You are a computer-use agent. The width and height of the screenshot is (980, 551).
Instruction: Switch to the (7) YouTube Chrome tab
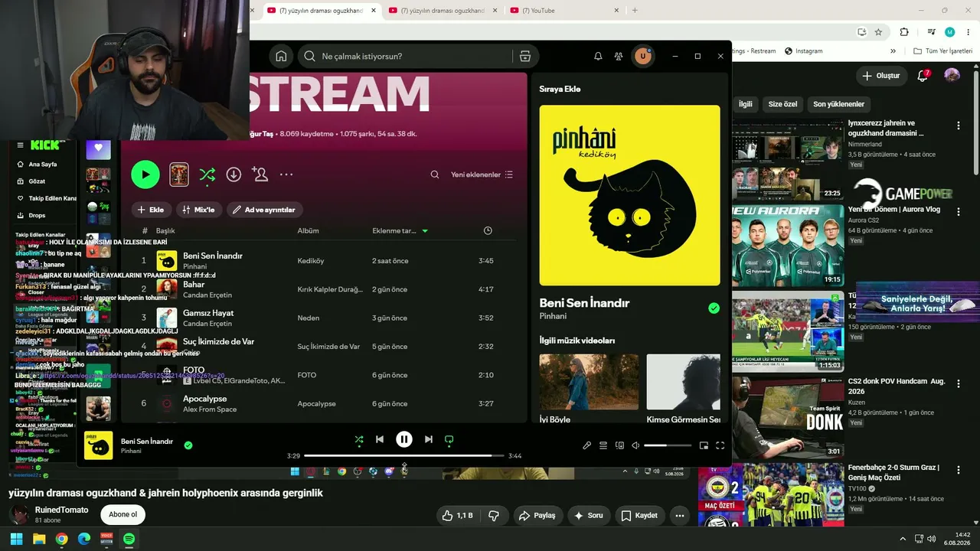[x=563, y=11]
